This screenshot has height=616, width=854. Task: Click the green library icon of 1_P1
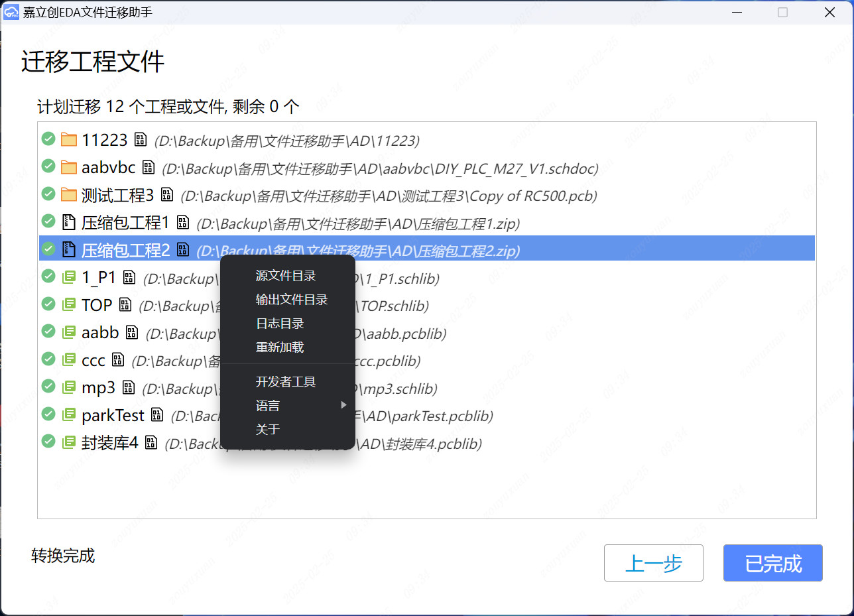[x=69, y=277]
